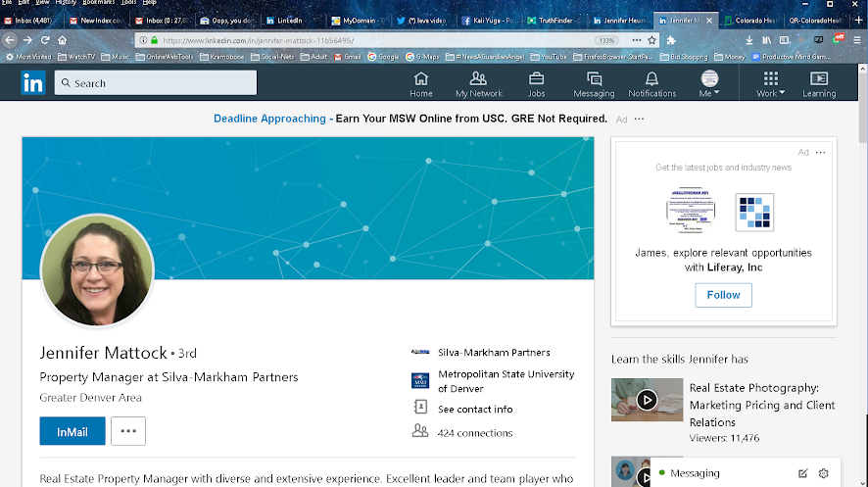Viewport: 868px width, 487px height.
Task: View Notifications bell
Action: pyautogui.click(x=652, y=84)
